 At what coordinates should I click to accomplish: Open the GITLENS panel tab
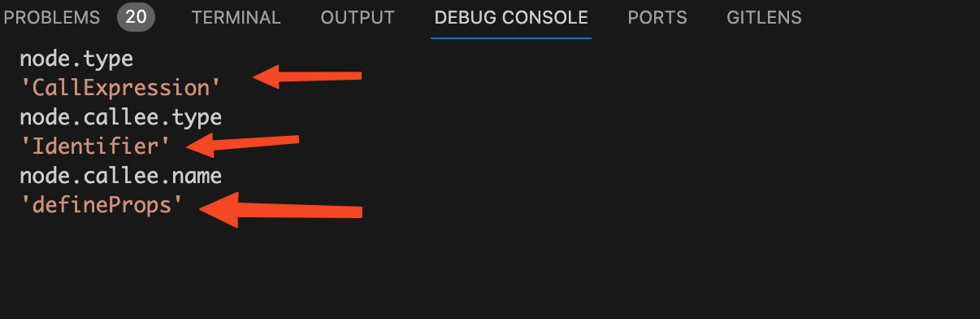pyautogui.click(x=763, y=17)
